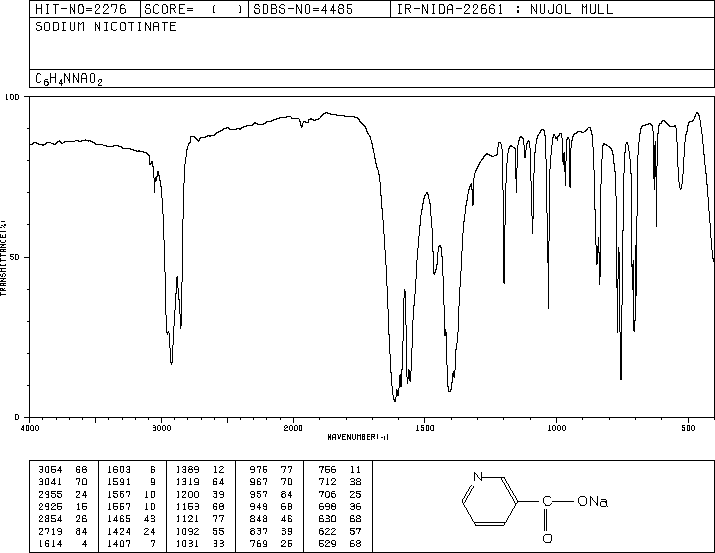Select peak value 712 in the table
This screenshot has width=715, height=553.
[x=327, y=481]
